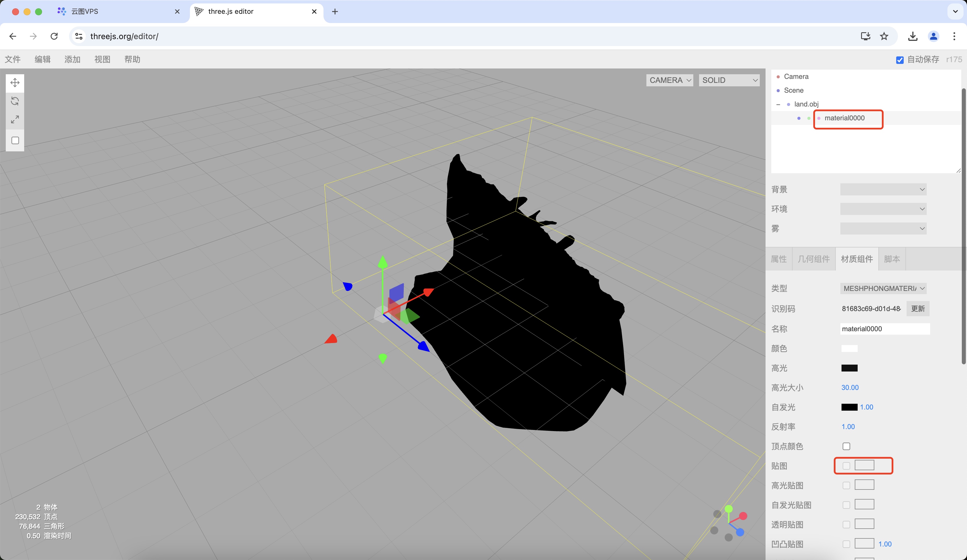Click the 高光大小 value 30.00
Viewport: 967px width, 560px height.
pos(850,387)
